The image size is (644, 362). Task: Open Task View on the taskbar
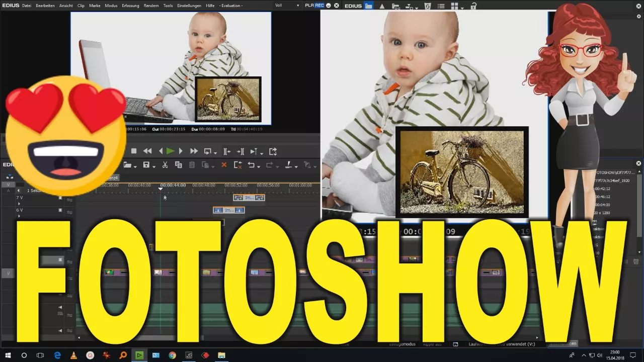pos(40,355)
